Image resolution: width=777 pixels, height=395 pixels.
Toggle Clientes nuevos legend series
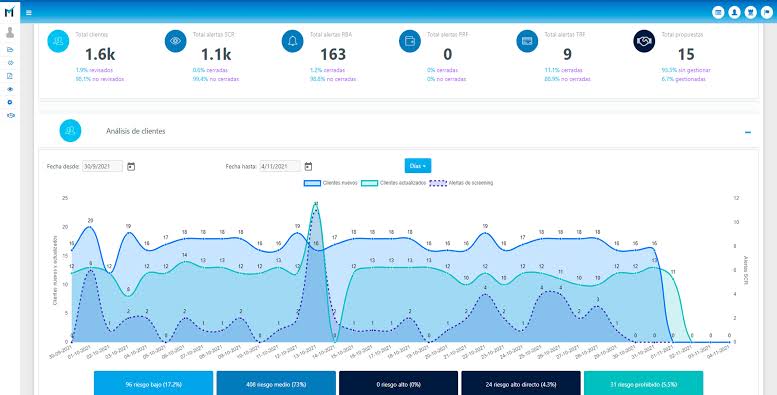coord(331,183)
